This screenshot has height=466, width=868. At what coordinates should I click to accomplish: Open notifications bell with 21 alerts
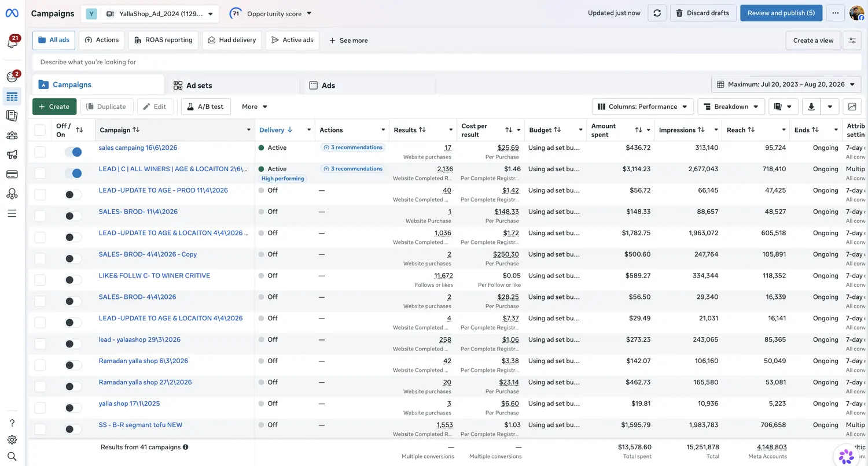12,42
